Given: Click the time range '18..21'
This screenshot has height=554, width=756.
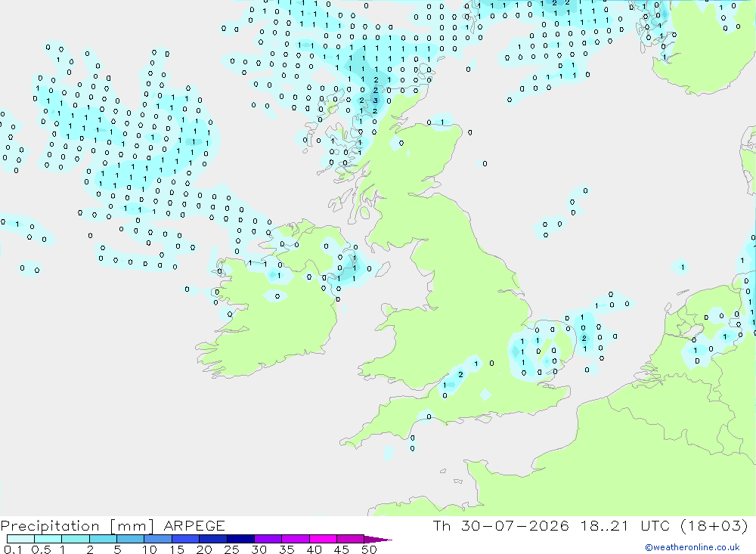Looking at the screenshot, I should (x=605, y=525).
